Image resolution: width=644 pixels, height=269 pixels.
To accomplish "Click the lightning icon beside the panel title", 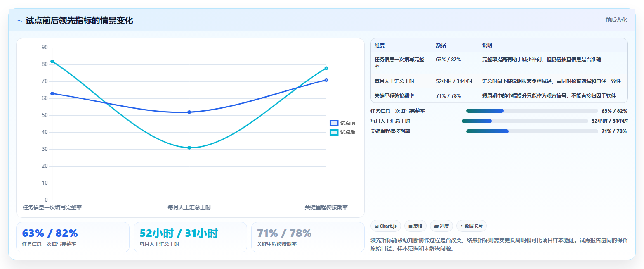I will [x=19, y=21].
